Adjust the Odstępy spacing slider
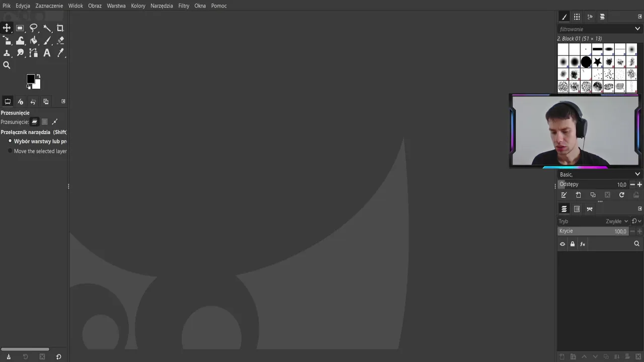The height and width of the screenshot is (362, 644). click(x=593, y=185)
